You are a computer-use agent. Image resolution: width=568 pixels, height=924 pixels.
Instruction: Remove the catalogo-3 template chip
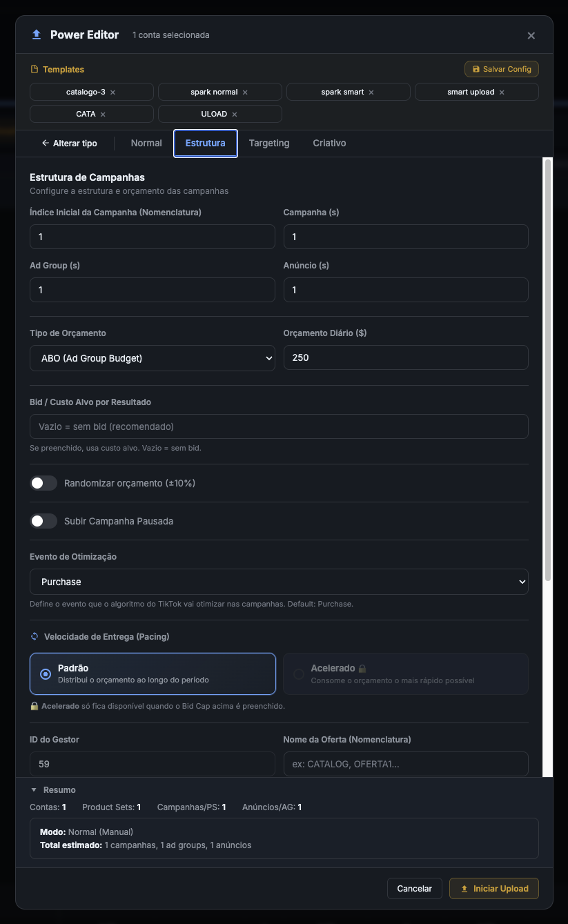pos(112,92)
